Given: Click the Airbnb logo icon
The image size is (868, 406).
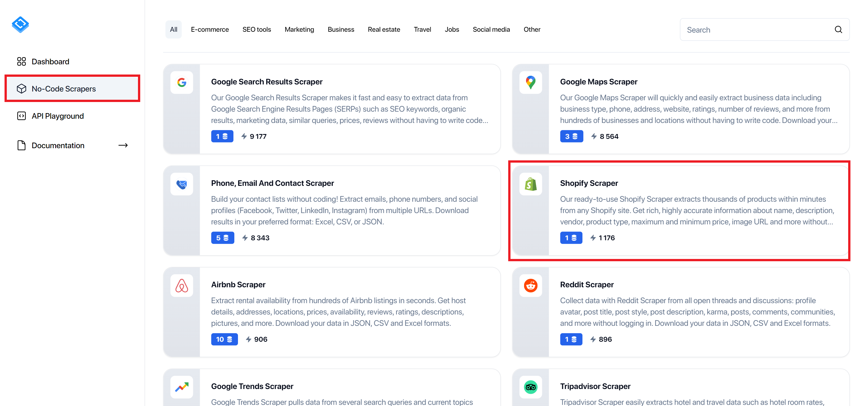Looking at the screenshot, I should (182, 285).
